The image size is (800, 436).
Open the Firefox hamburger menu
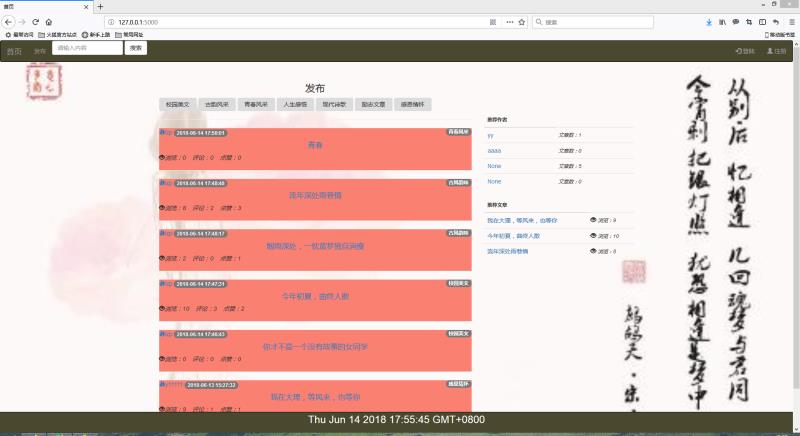tap(792, 22)
